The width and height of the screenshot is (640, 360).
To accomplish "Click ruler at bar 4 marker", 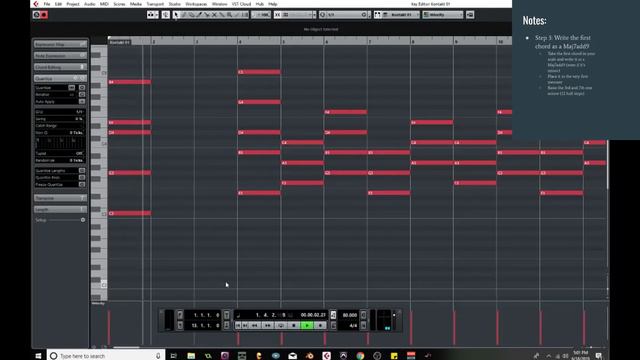I will click(239, 41).
